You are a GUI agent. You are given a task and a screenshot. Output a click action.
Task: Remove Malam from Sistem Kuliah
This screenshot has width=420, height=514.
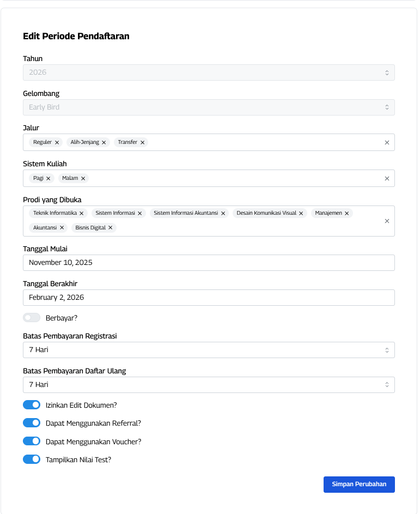coord(83,178)
